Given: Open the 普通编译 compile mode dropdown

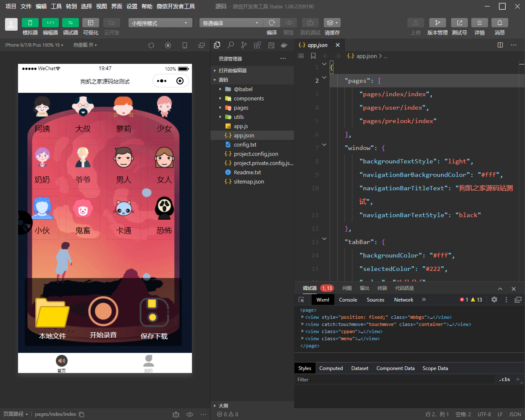Looking at the screenshot, I should [231, 23].
